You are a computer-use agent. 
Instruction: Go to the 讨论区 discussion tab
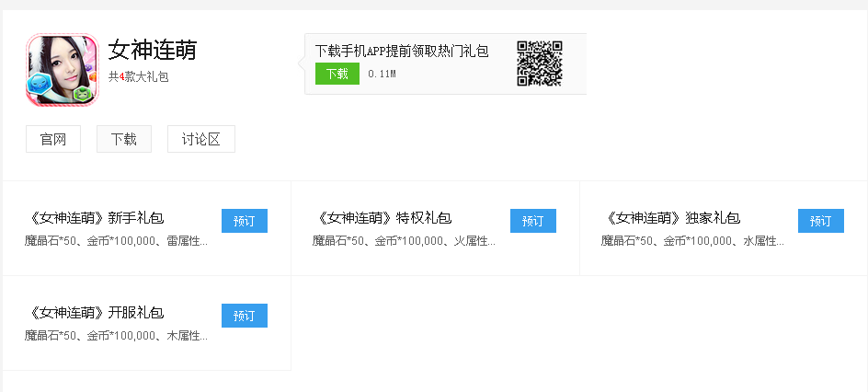coord(201,139)
